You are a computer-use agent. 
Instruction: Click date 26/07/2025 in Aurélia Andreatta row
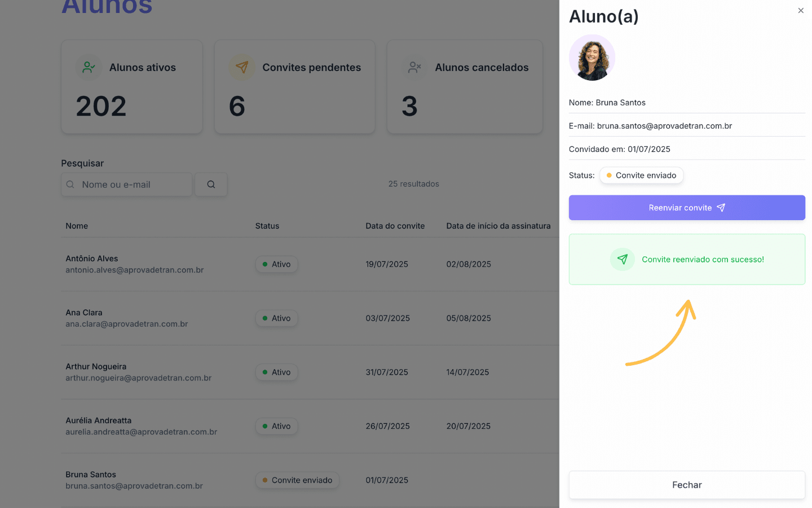[x=387, y=426]
